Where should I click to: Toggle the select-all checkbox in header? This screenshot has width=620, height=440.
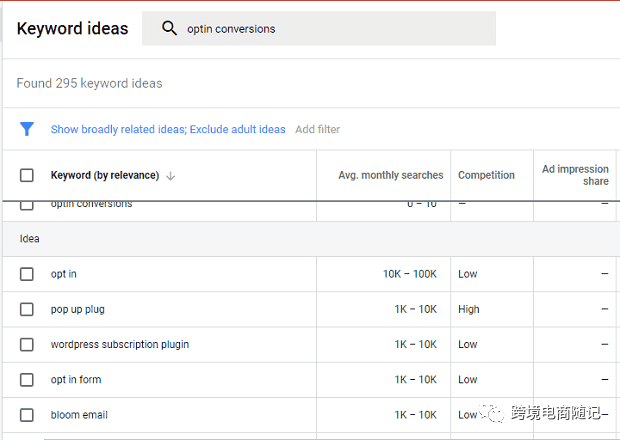27,175
